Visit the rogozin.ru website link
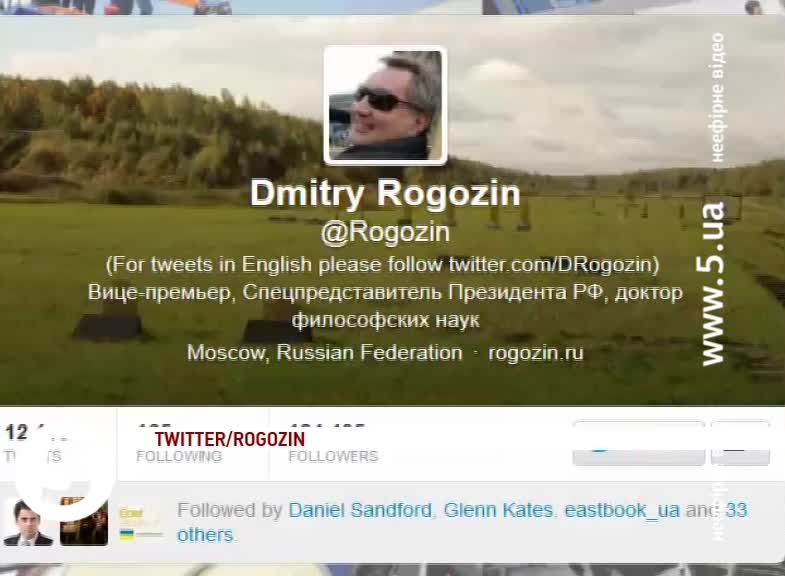The height and width of the screenshot is (576, 785). coord(536,353)
